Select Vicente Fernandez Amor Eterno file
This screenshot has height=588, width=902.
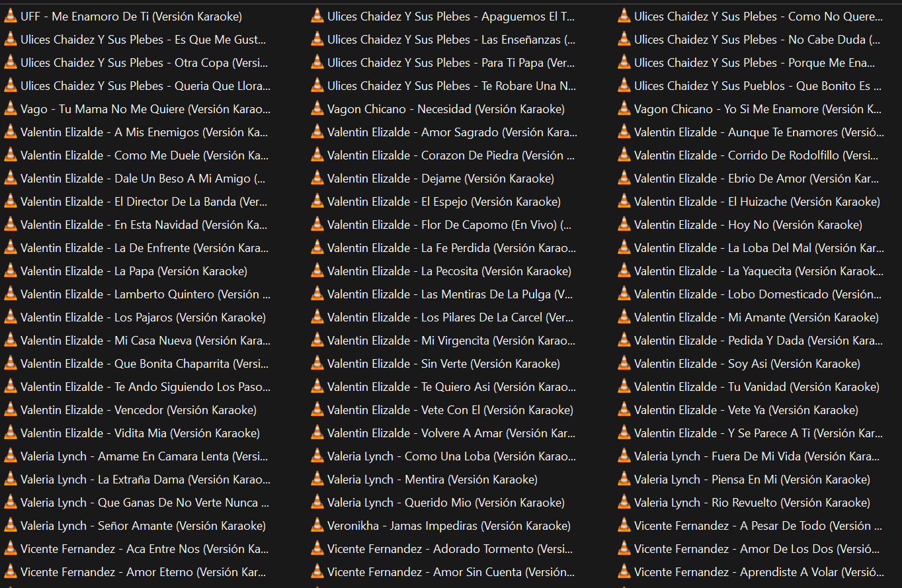pos(143,572)
